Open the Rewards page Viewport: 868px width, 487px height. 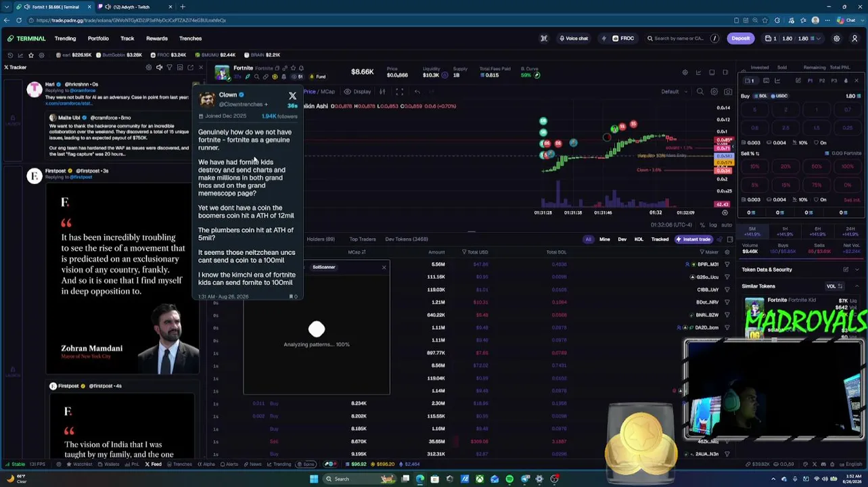pyautogui.click(x=157, y=39)
